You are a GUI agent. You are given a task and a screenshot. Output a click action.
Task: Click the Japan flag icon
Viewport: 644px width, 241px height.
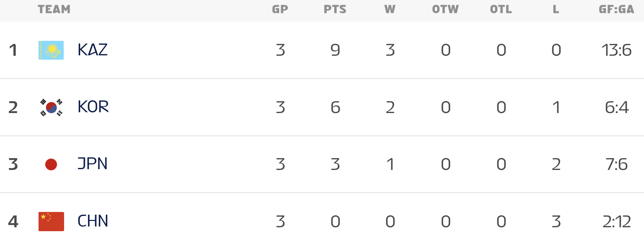pos(51,164)
